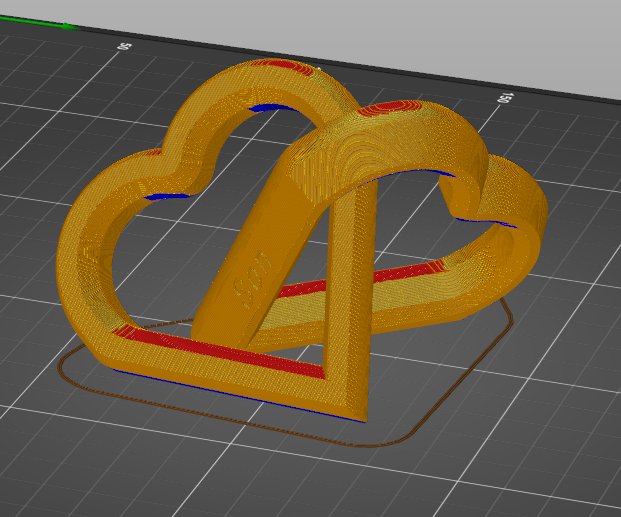Click the "50" bed ruler label
Viewport: 621px width, 517px height.
(124, 48)
